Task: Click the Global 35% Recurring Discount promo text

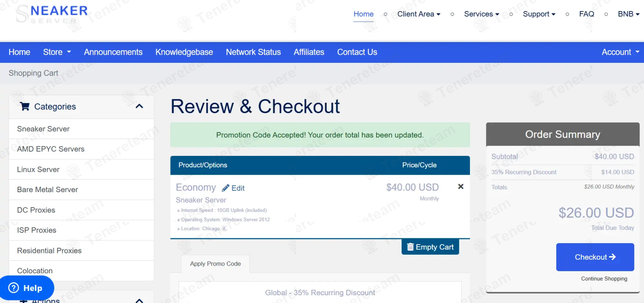Action: [x=320, y=293]
